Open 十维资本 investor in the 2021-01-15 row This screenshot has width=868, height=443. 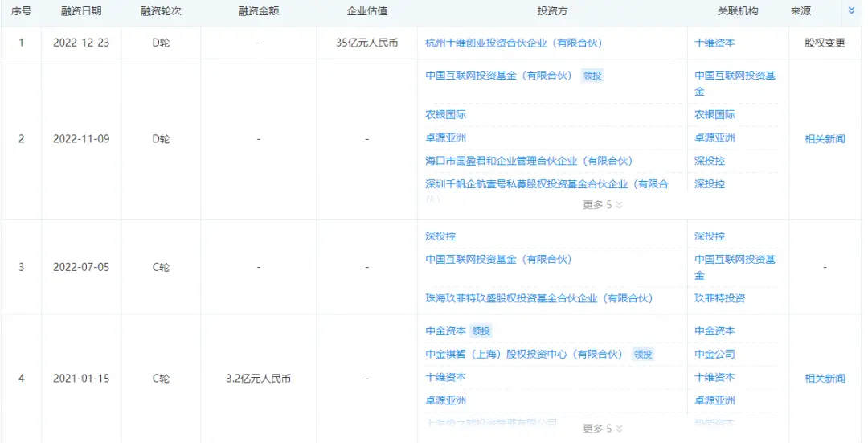pyautogui.click(x=445, y=377)
